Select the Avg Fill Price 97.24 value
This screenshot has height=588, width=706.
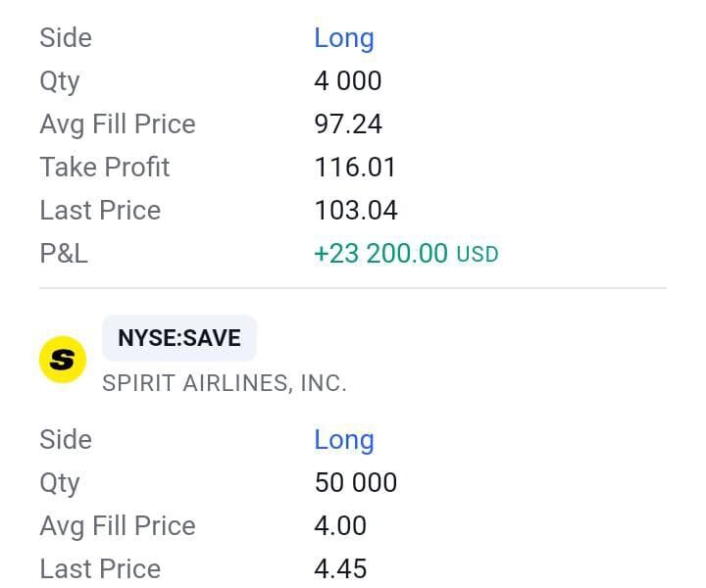pos(348,124)
